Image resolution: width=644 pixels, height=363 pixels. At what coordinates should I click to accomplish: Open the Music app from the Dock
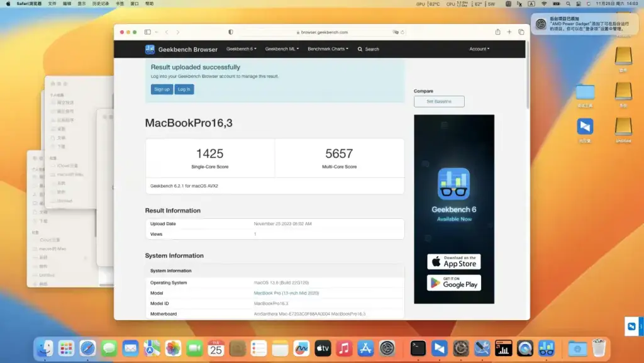[x=344, y=349]
